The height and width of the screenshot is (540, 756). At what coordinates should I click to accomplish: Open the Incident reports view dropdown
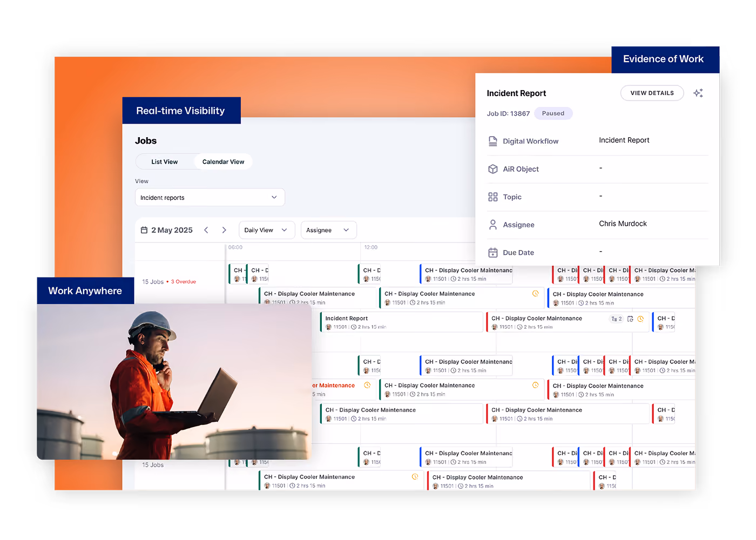(x=210, y=197)
